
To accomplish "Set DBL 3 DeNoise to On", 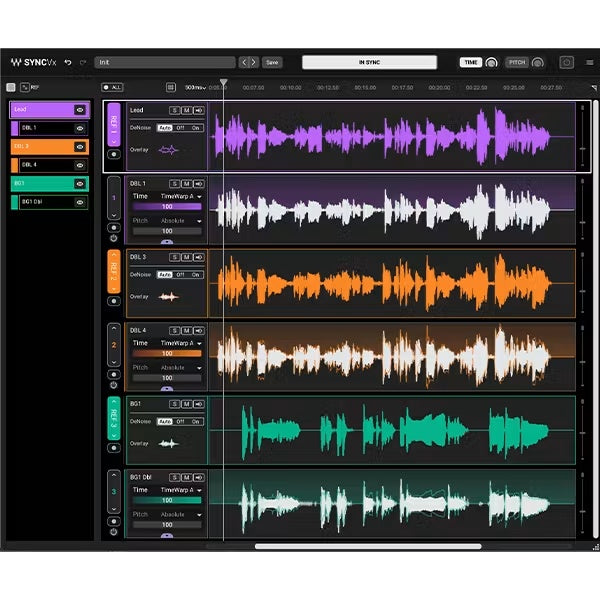I will point(196,275).
